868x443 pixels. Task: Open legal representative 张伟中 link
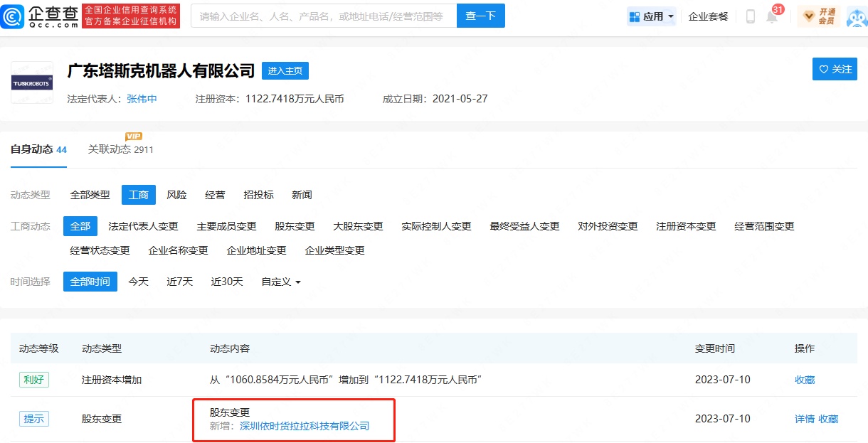[142, 99]
